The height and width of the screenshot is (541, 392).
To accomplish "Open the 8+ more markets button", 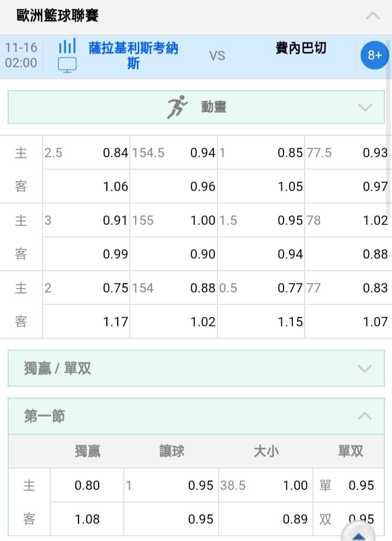I will [375, 55].
